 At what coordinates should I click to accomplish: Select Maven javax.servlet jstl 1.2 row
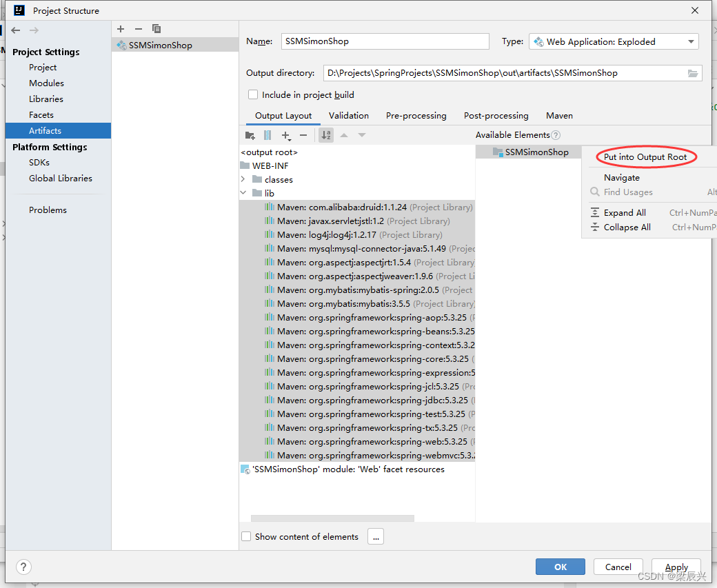coord(357,221)
